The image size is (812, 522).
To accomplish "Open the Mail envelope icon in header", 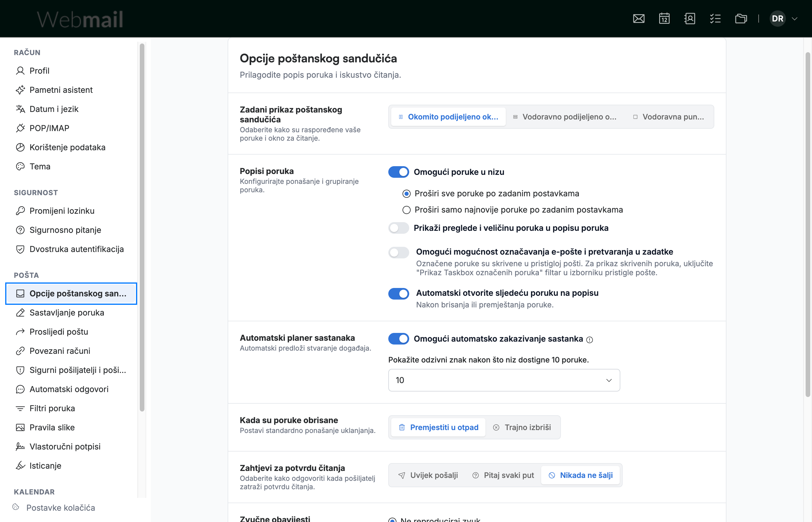I will pos(639,19).
